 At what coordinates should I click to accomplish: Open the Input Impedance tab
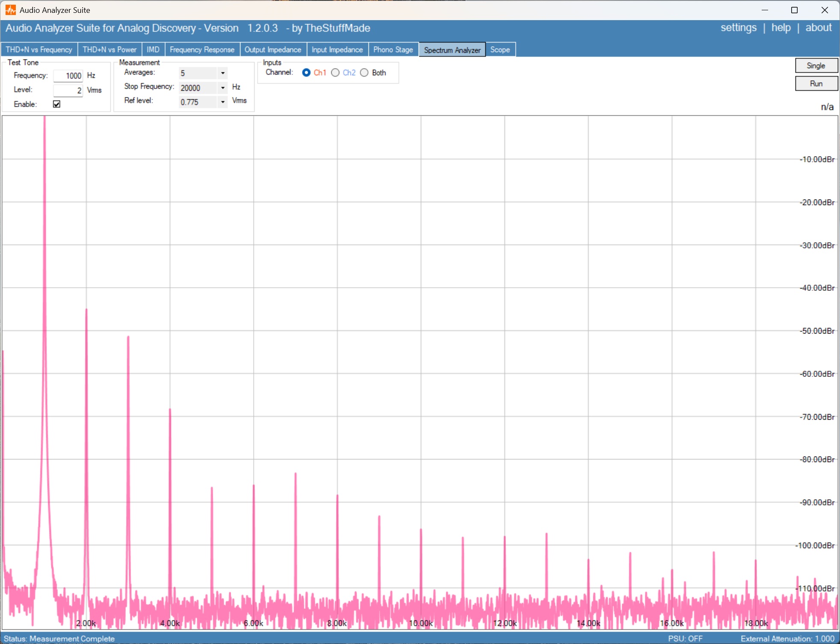337,50
